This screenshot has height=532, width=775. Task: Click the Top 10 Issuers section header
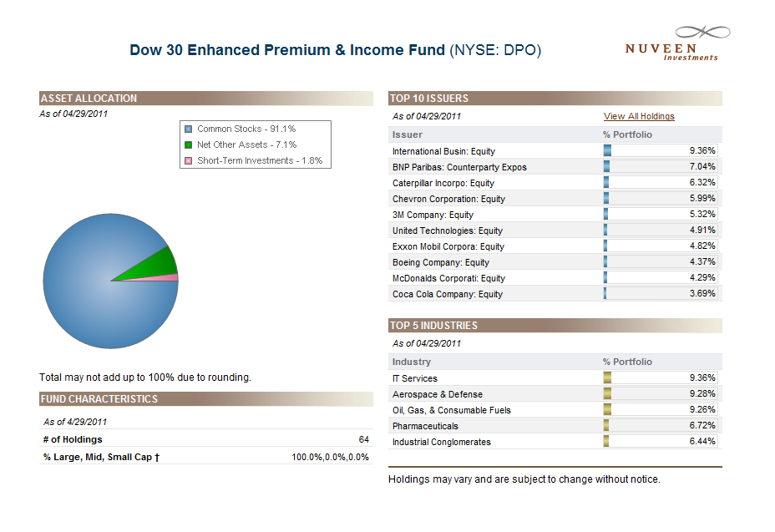pyautogui.click(x=555, y=98)
